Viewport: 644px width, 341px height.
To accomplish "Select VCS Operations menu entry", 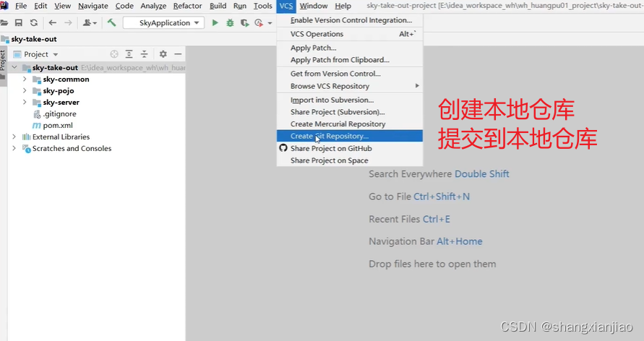I will point(350,34).
